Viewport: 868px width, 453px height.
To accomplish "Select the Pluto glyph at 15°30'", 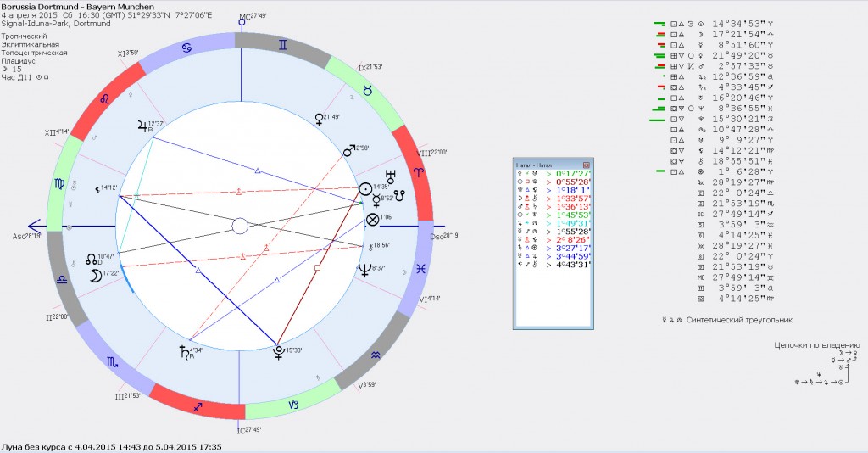I will point(280,353).
